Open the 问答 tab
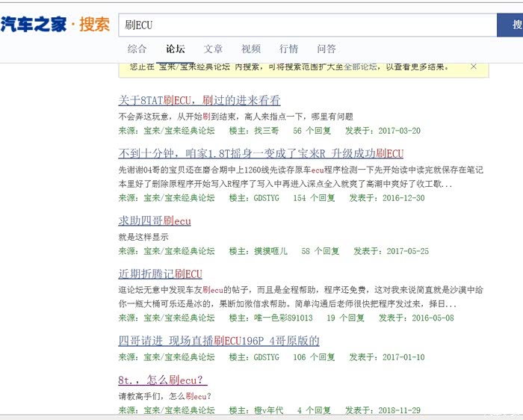 (x=327, y=49)
